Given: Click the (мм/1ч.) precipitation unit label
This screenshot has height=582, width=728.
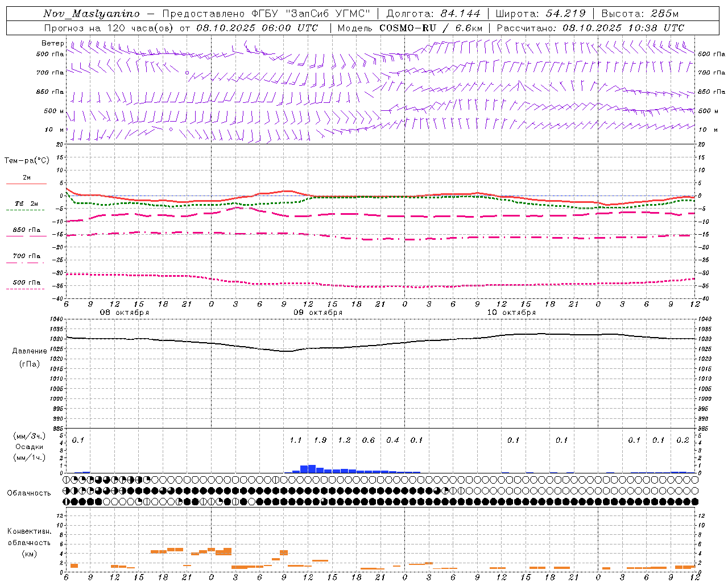Looking at the screenshot, I should pos(30,458).
